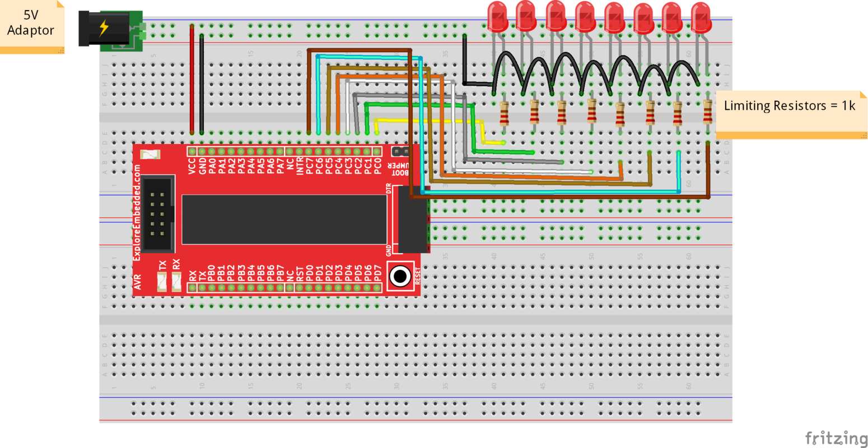Click the "5V Adaptor" sticky note
The width and height of the screenshot is (868, 448).
(x=32, y=27)
